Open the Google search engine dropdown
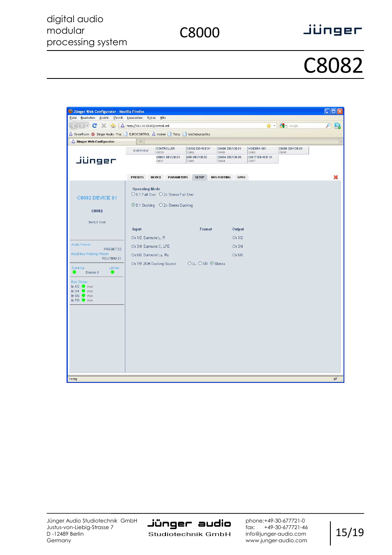The height and width of the screenshot is (555, 392). pyautogui.click(x=286, y=126)
